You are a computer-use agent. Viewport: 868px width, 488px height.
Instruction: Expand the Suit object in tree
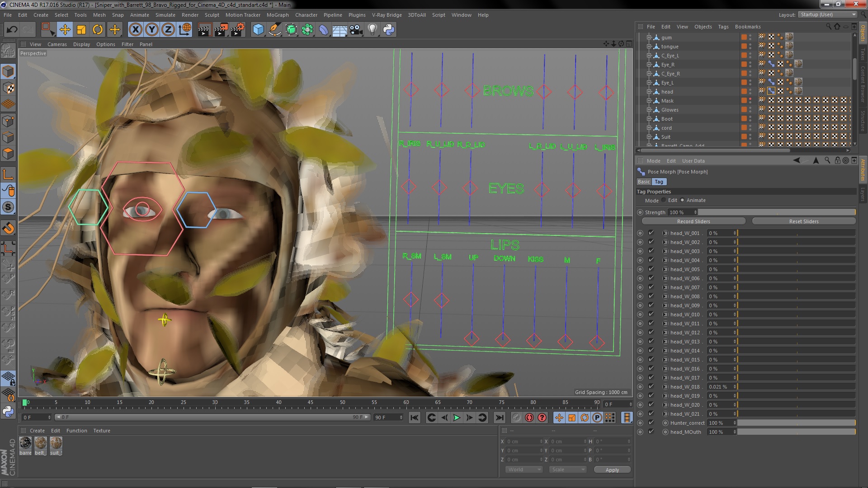pos(649,137)
